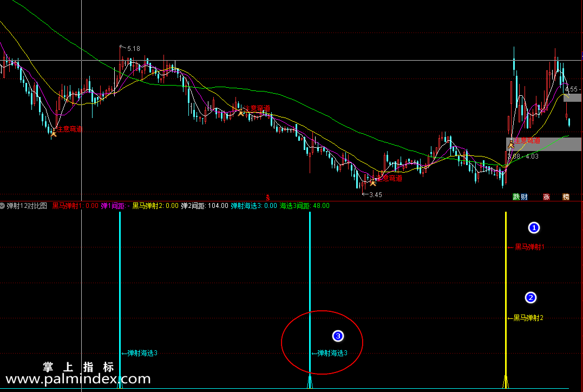The height and width of the screenshot is (392, 583).
Task: Click the 弹2间距: 104.00 legend value
Action: coord(205,206)
